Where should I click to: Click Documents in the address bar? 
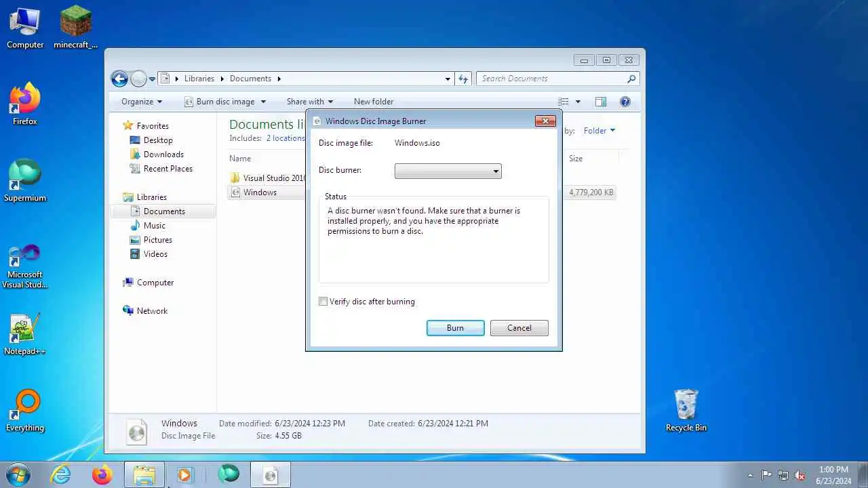point(250,79)
